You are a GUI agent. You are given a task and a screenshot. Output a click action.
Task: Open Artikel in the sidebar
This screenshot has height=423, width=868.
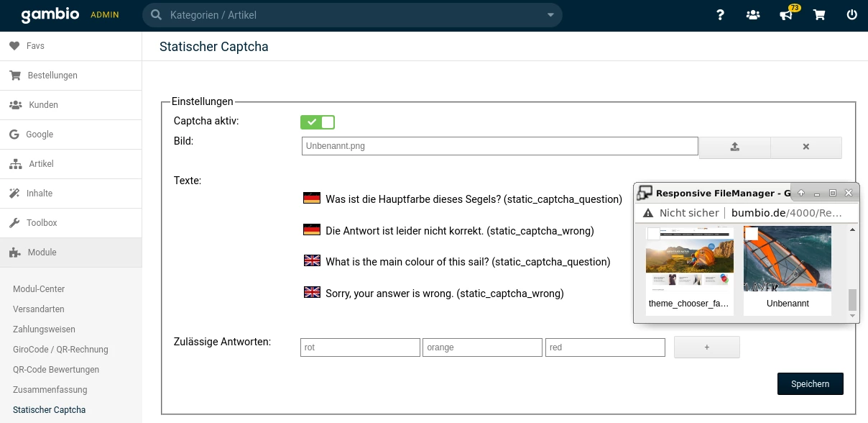tap(70, 164)
